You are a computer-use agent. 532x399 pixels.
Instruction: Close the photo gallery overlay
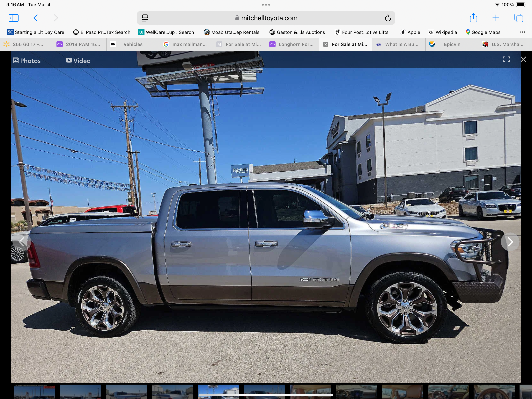tap(523, 59)
